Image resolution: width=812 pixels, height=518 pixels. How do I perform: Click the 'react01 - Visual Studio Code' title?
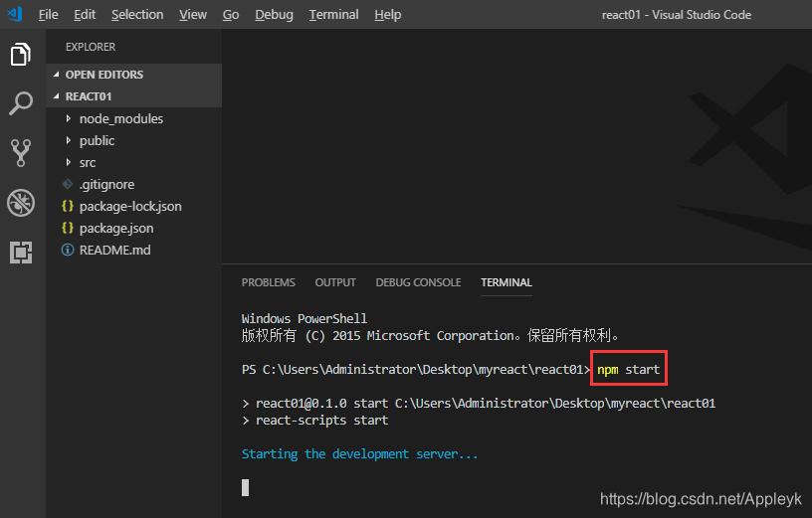[x=677, y=15]
